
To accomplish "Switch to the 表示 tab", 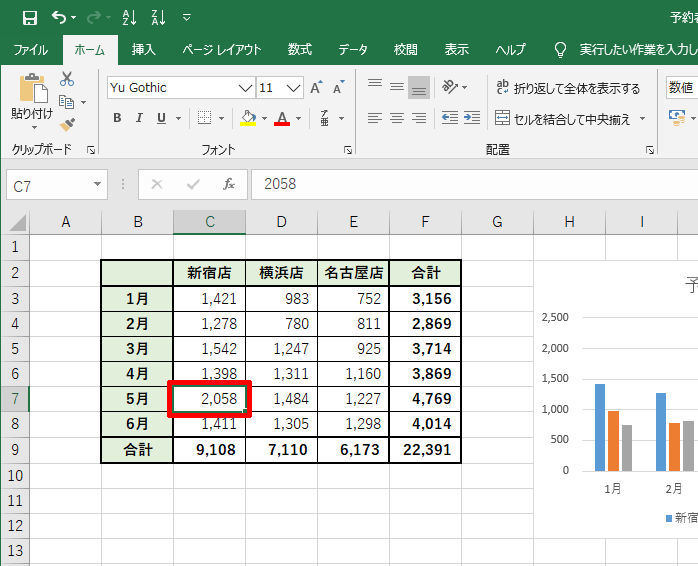I will pyautogui.click(x=457, y=49).
